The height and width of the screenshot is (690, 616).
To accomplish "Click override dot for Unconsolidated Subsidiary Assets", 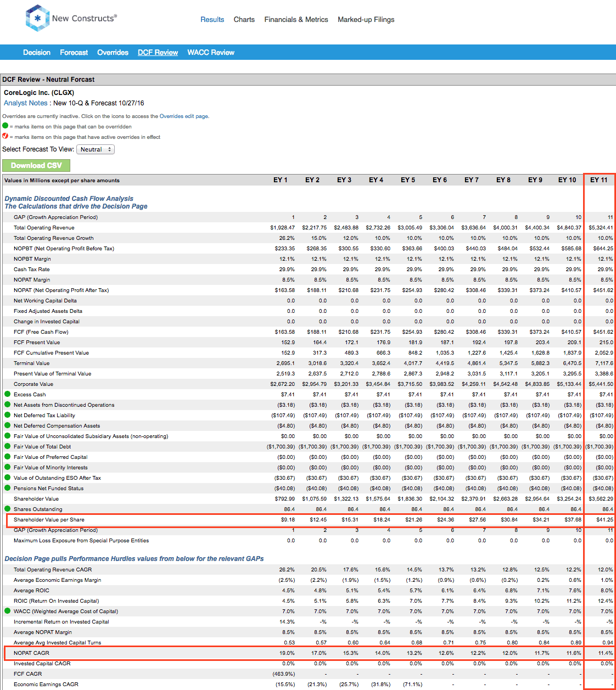I will click(x=7, y=436).
